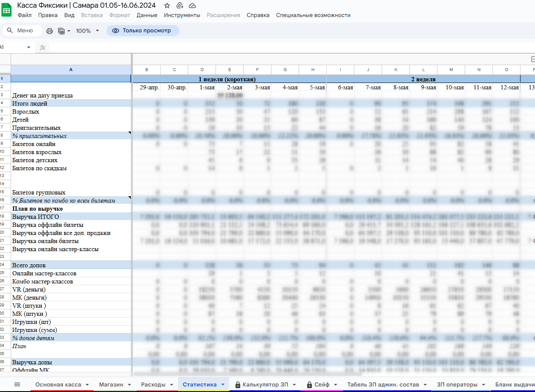Viewport: 535px width, 392px height.
Task: Click the print icon in toolbar
Action: tap(49, 31)
